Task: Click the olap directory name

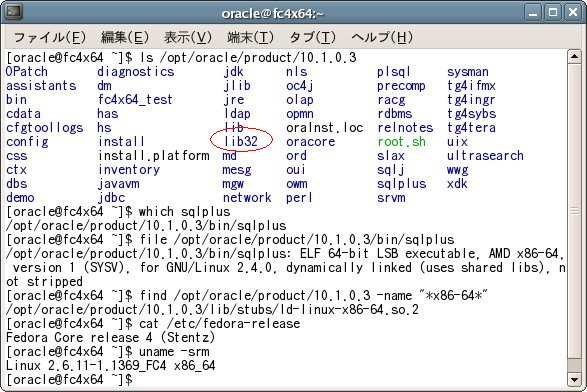Action: click(299, 100)
